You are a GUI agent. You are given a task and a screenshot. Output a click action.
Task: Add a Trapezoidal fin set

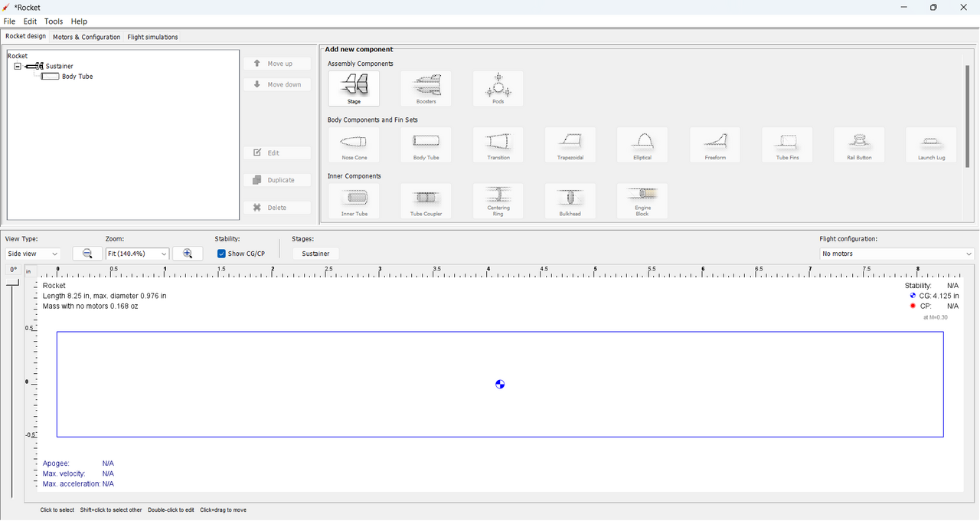tap(570, 145)
